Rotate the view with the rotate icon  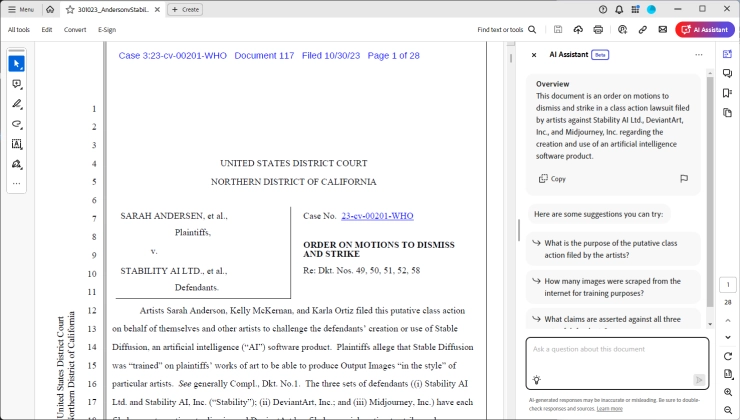coord(728,356)
